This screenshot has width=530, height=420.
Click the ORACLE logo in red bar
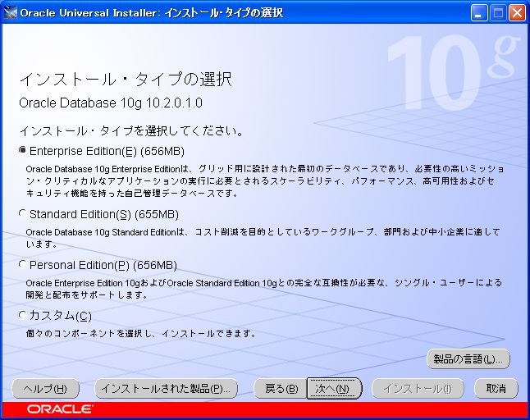(60, 409)
